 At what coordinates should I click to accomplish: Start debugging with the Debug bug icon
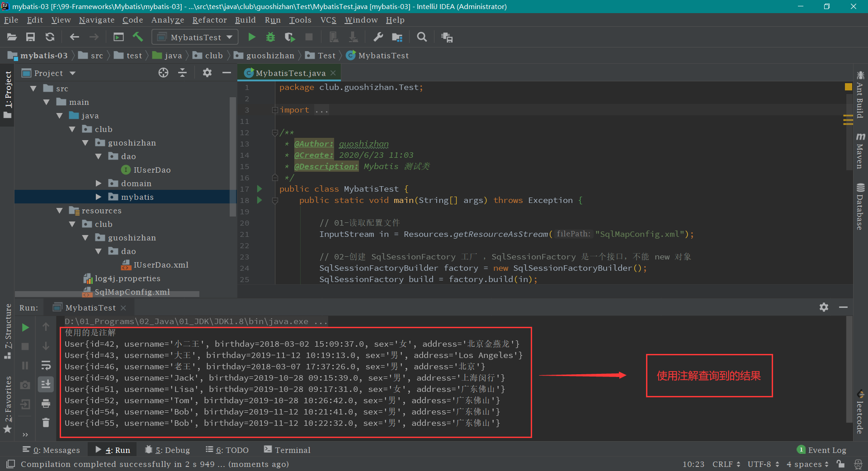[270, 37]
